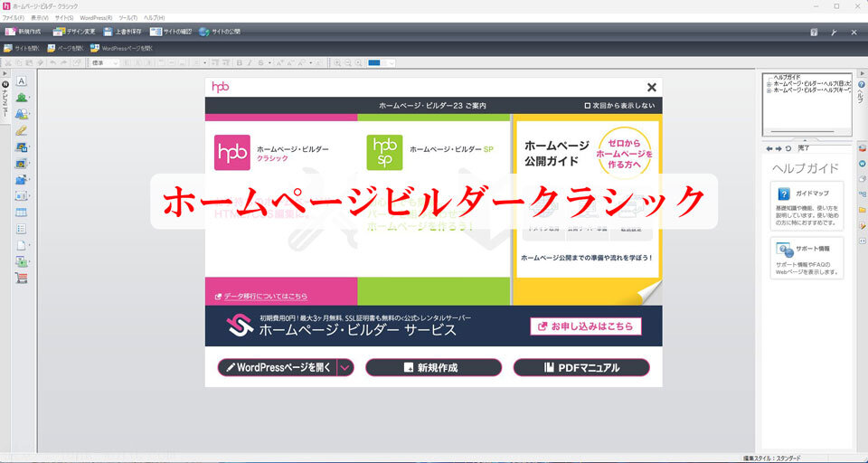Click the WordPressページを開く toolbar item
This screenshot has height=463, width=868.
122,49
